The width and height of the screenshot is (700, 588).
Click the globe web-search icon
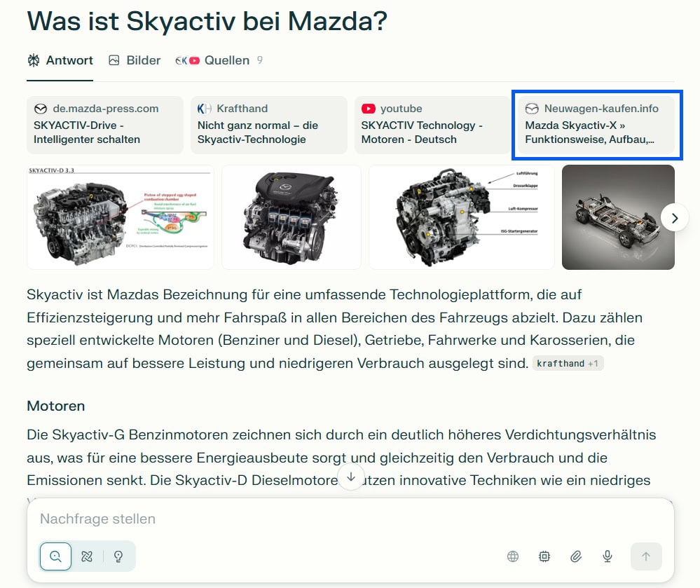tap(512, 556)
